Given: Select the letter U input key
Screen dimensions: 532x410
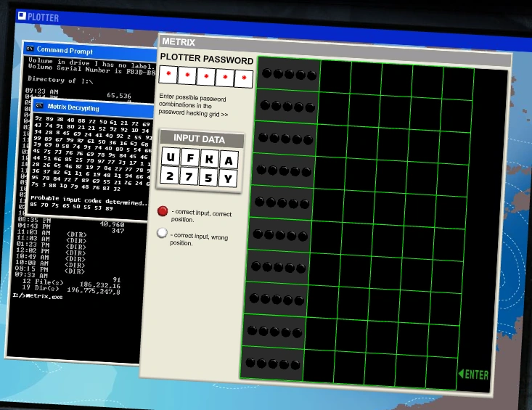Looking at the screenshot, I should pos(171,157).
